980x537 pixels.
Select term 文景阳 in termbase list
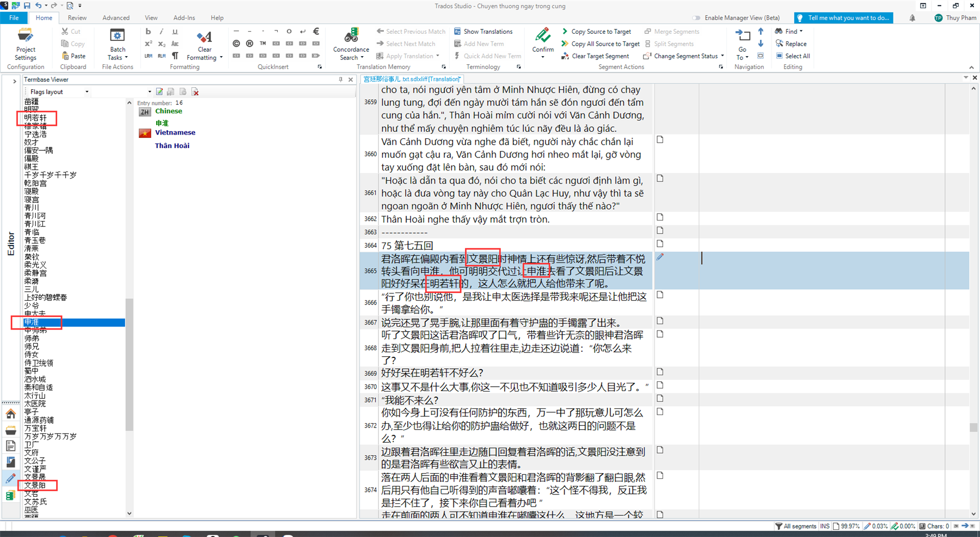tap(35, 485)
